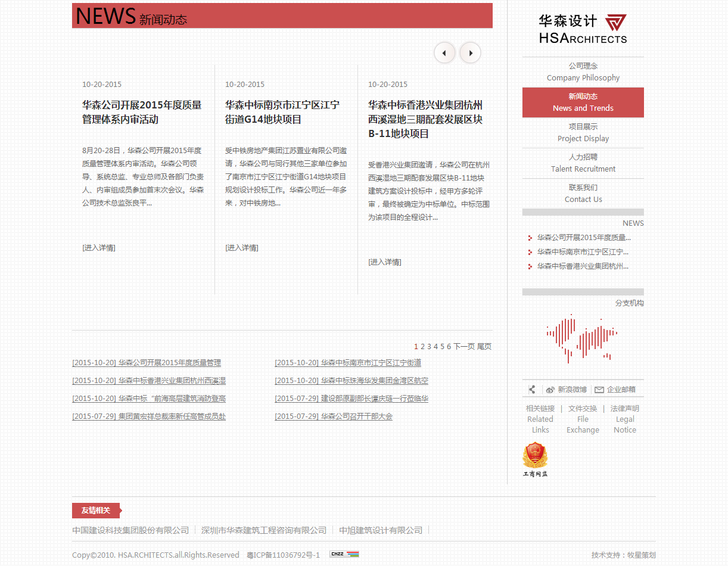Open headline 华森中标南京市江宁区江宁街道G14地块项目
This screenshot has width=728, height=566.
pos(282,112)
